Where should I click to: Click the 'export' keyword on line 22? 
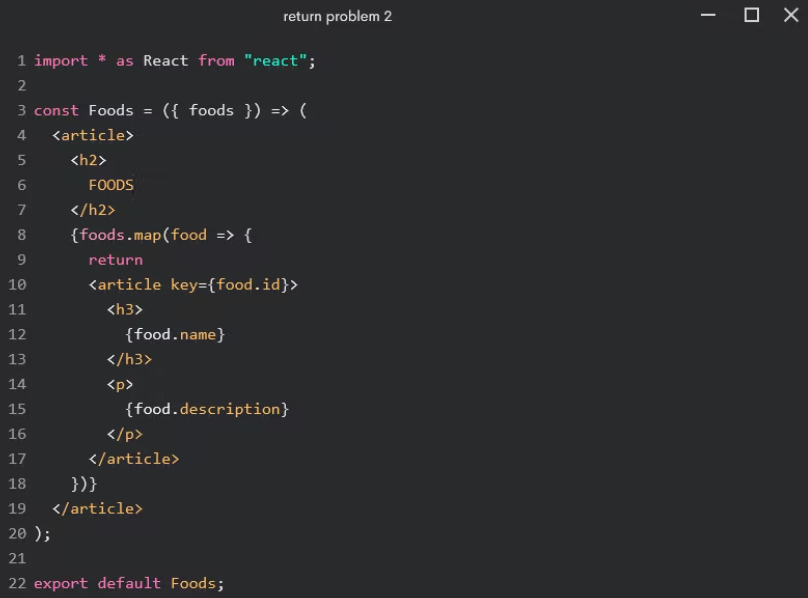click(x=61, y=583)
